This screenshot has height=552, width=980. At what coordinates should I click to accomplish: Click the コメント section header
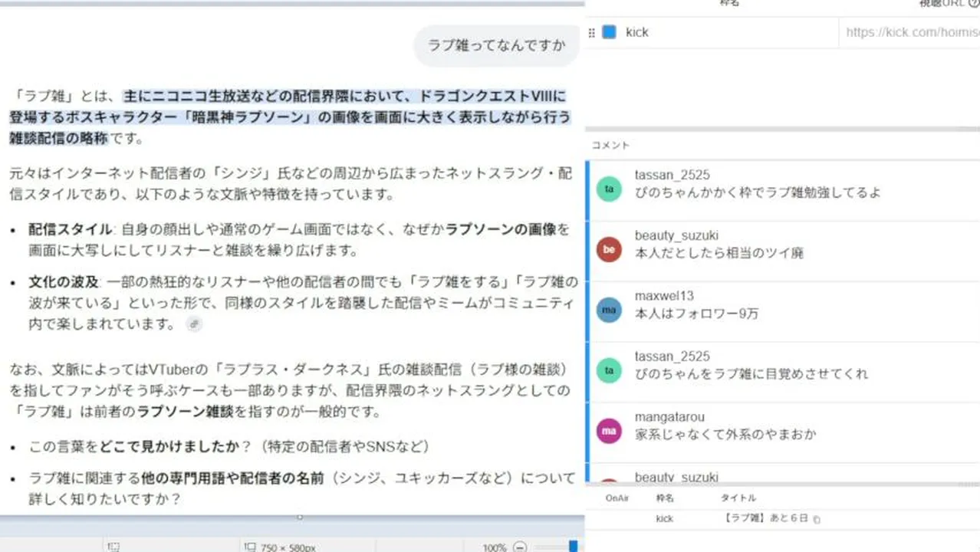(x=610, y=145)
